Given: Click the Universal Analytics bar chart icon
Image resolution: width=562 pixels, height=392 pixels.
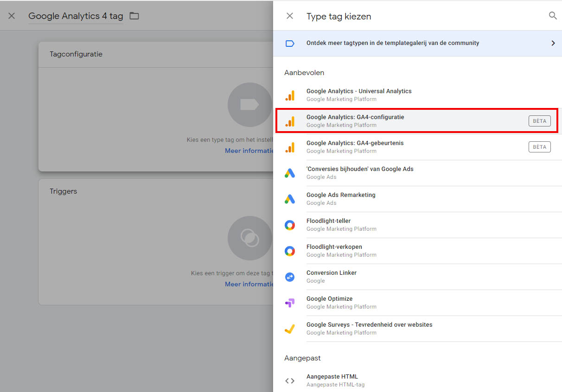Looking at the screenshot, I should [290, 95].
